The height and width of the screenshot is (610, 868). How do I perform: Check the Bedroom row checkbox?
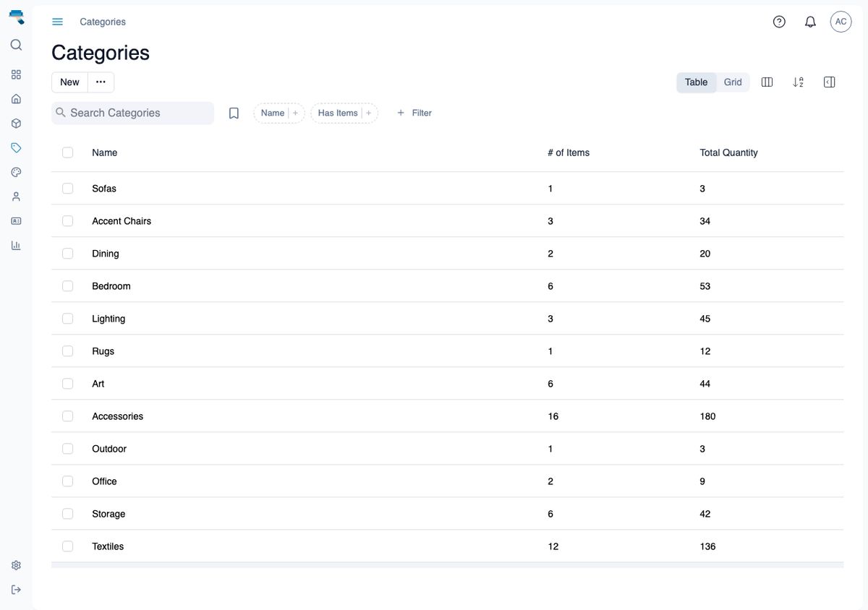tap(67, 286)
